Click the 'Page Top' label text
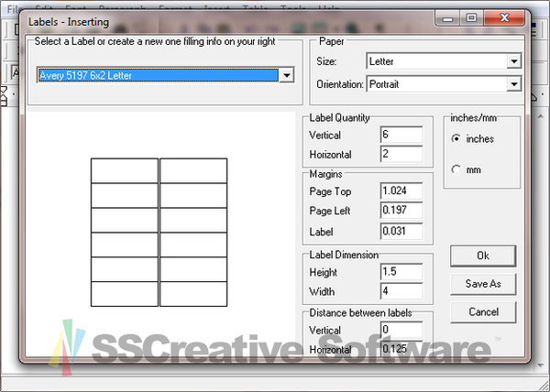Image resolution: width=550 pixels, height=392 pixels. [330, 191]
